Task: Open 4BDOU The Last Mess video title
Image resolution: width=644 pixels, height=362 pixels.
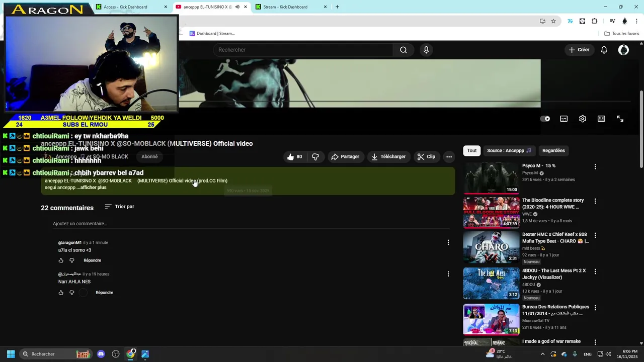Action: [554, 274]
